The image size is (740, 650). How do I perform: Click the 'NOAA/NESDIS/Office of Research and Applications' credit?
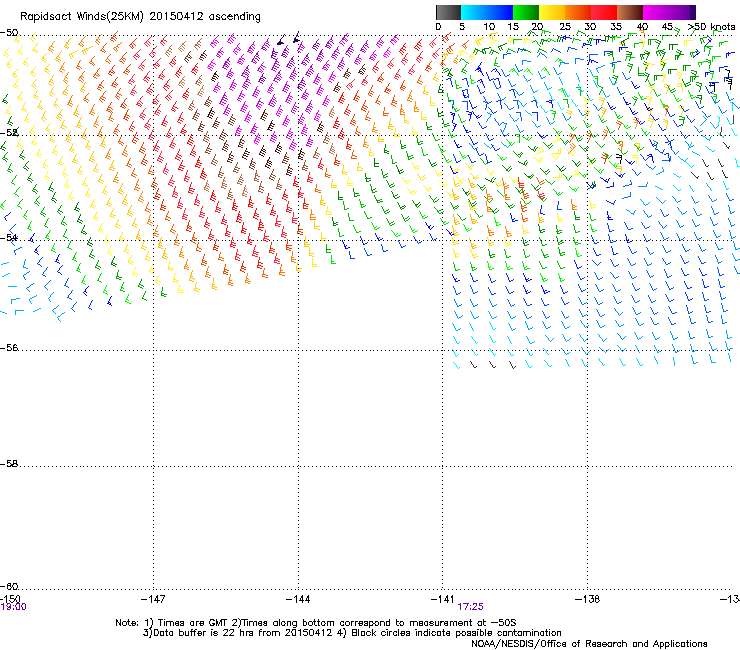pyautogui.click(x=589, y=644)
